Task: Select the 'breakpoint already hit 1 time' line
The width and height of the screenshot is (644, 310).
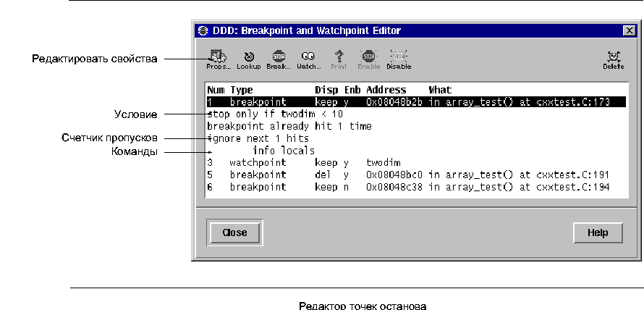Action: click(289, 126)
